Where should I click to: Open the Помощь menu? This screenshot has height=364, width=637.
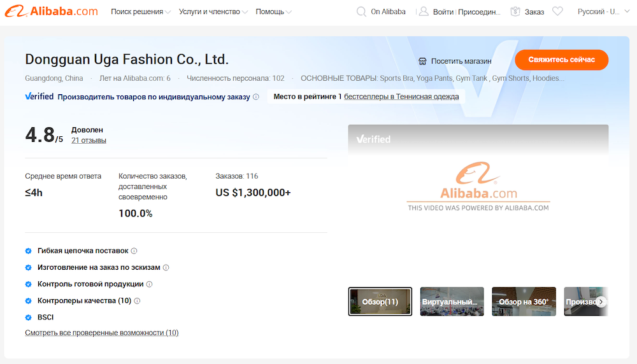coord(273,11)
